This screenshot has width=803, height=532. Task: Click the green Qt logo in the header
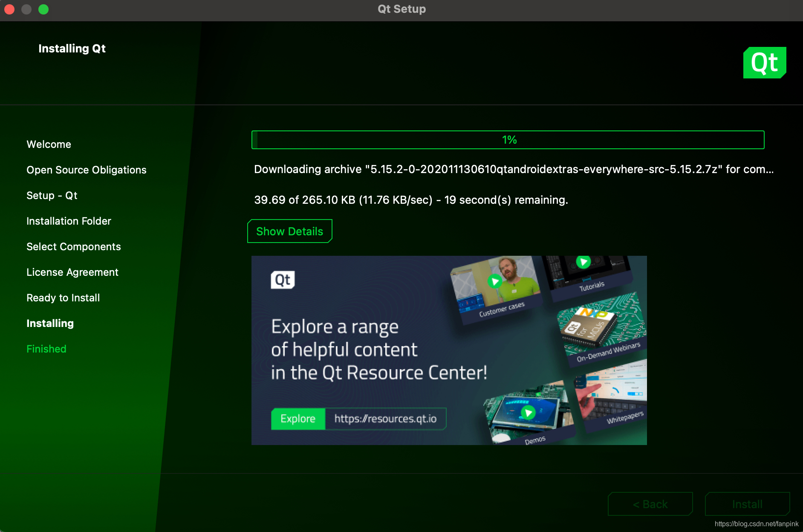point(765,63)
